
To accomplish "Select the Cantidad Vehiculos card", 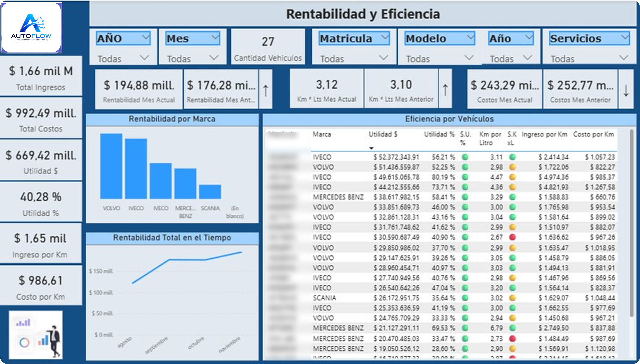I will (268, 47).
